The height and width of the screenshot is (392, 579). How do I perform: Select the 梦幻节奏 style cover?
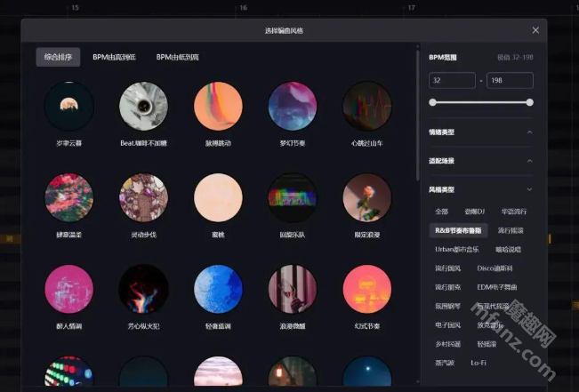click(293, 106)
